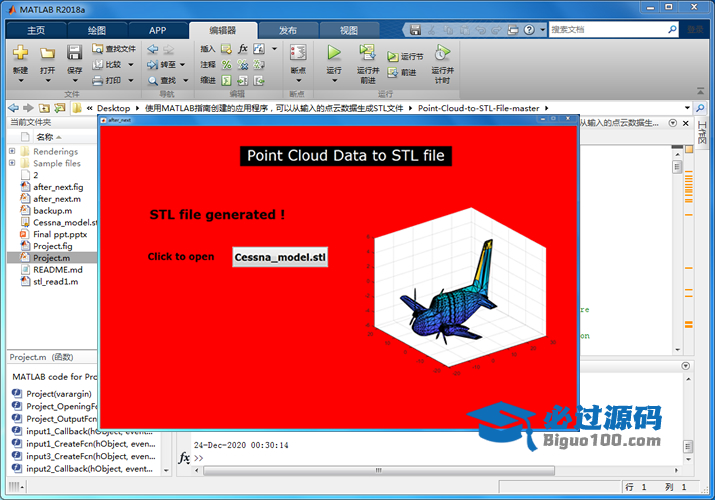Click command window horizontal scrollbar
The width and height of the screenshot is (715, 500).
pos(378,470)
